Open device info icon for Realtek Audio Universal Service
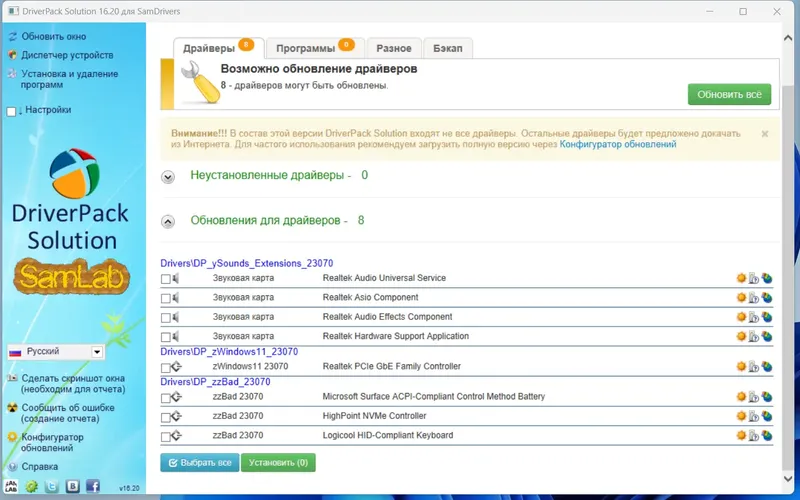This screenshot has height=500, width=800. point(754,278)
